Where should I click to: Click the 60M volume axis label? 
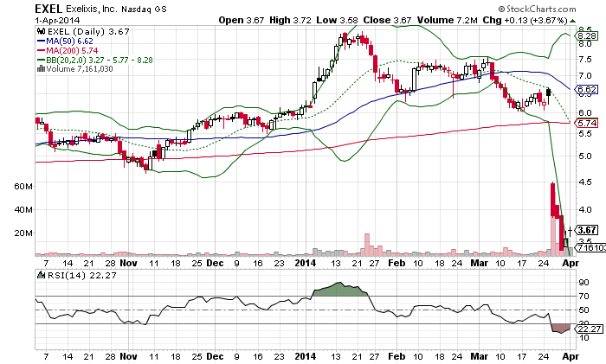[23, 187]
